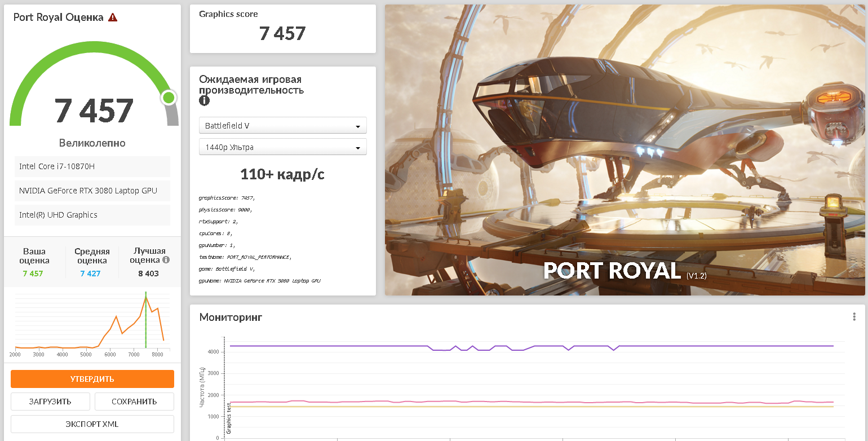The height and width of the screenshot is (441, 868).
Task: Click the Лучшая оценка value 8 403
Action: 148,274
